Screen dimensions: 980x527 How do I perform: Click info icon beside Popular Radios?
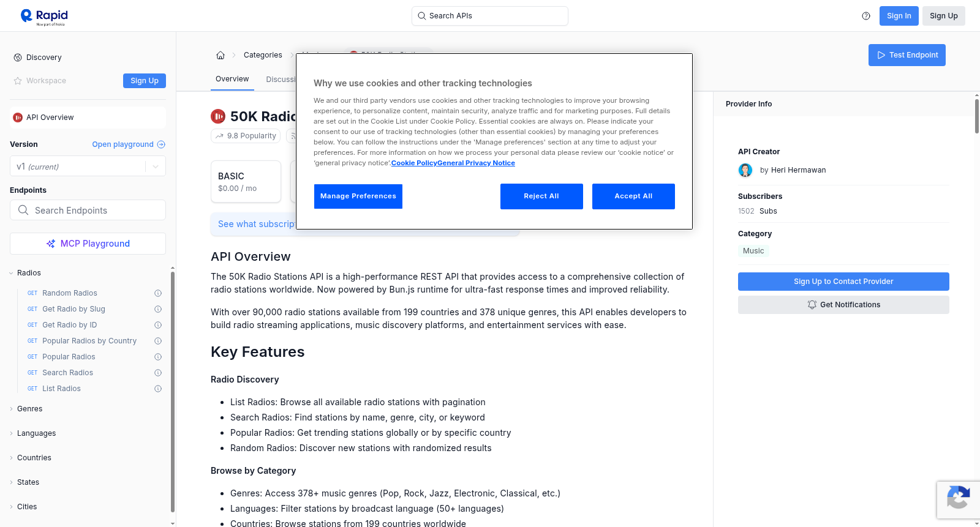(x=158, y=357)
